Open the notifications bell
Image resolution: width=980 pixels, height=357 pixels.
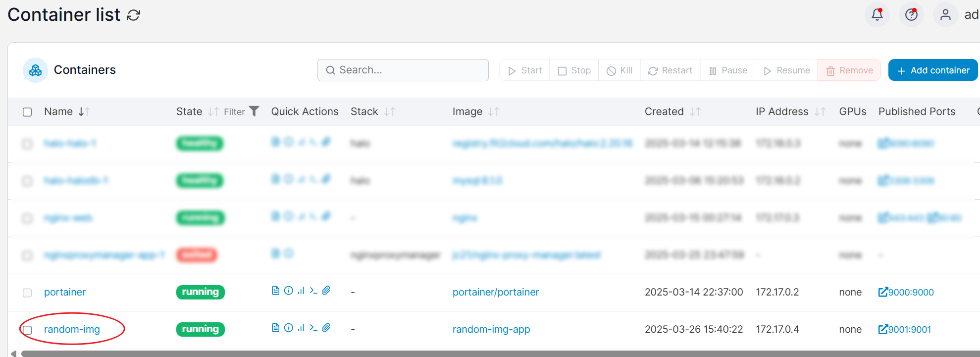click(877, 14)
